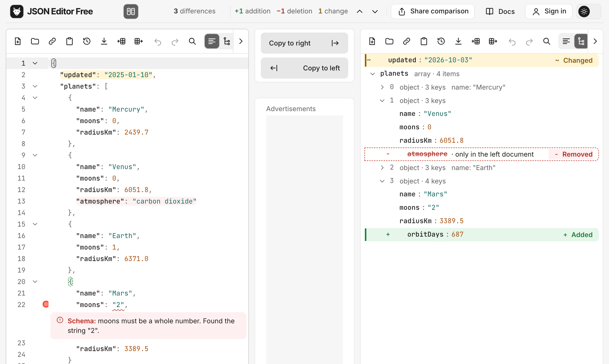This screenshot has width=609, height=364.
Task: Import table icon in right editor
Action: pyautogui.click(x=476, y=41)
